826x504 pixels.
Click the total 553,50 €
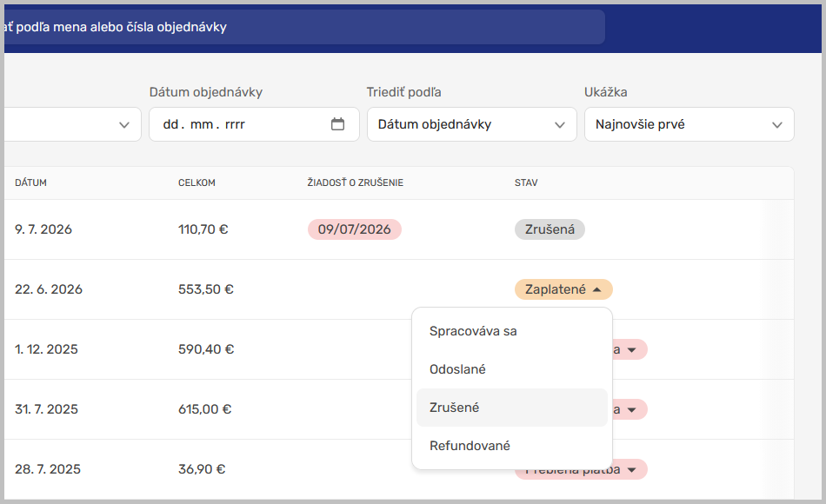click(x=206, y=289)
